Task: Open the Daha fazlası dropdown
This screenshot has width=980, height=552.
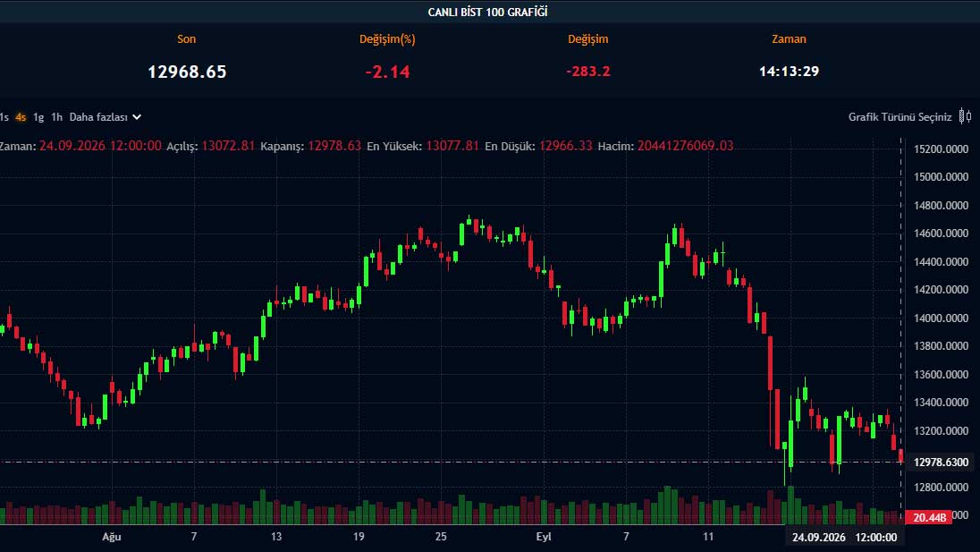Action: [105, 117]
